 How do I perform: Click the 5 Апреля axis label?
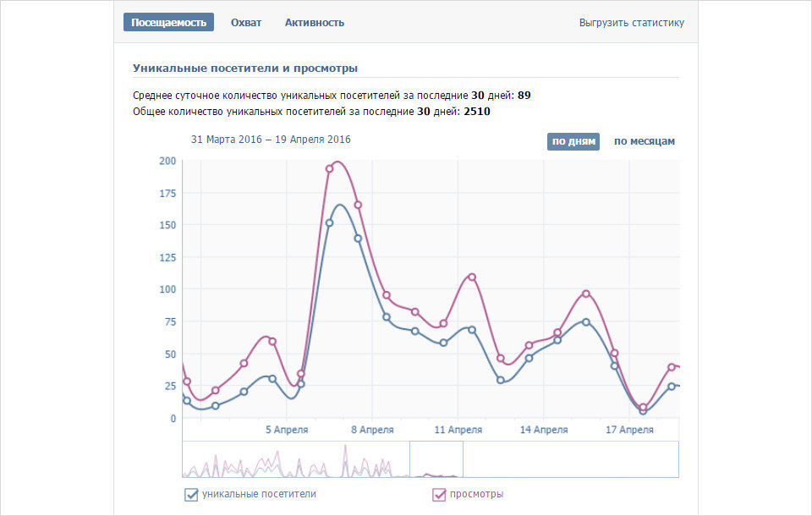[x=287, y=430]
